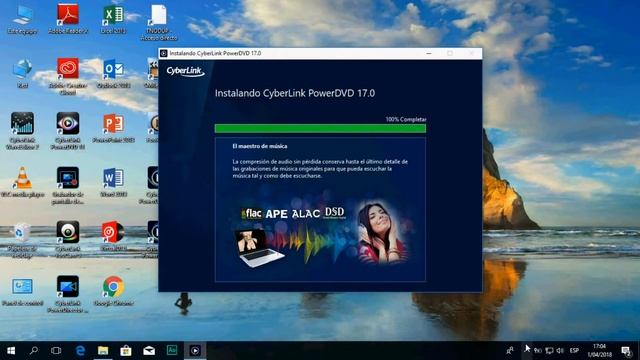Open the Este equipo desktop icon
Viewport: 640px width, 360px height.
22,19
